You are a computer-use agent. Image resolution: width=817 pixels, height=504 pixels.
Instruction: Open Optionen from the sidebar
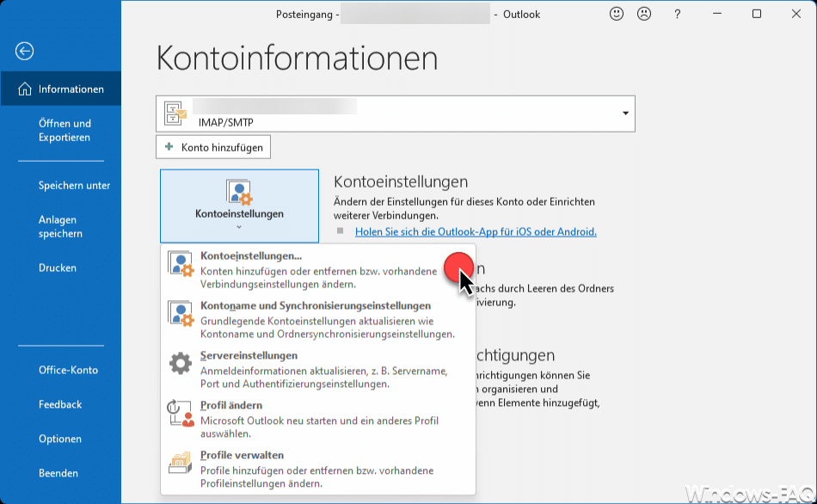click(x=60, y=439)
